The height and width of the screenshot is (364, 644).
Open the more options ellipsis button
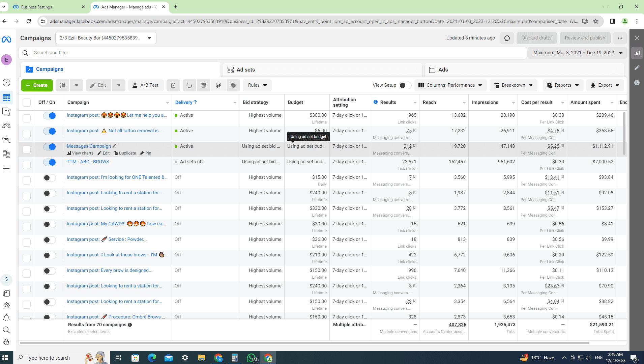pyautogui.click(x=620, y=38)
